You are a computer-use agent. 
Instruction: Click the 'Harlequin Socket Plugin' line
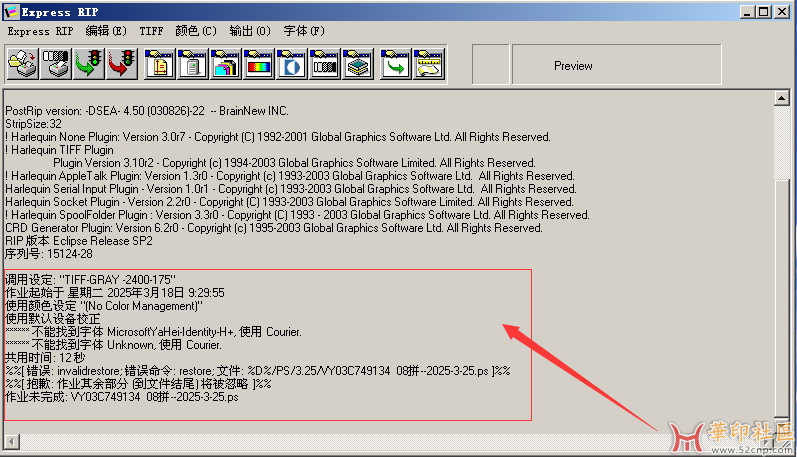pyautogui.click(x=289, y=202)
